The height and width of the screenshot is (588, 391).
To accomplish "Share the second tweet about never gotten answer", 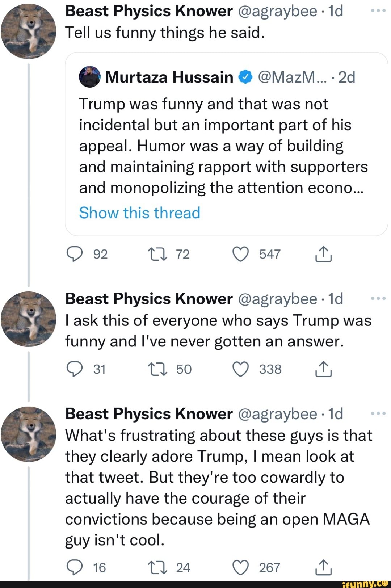I will 323,369.
